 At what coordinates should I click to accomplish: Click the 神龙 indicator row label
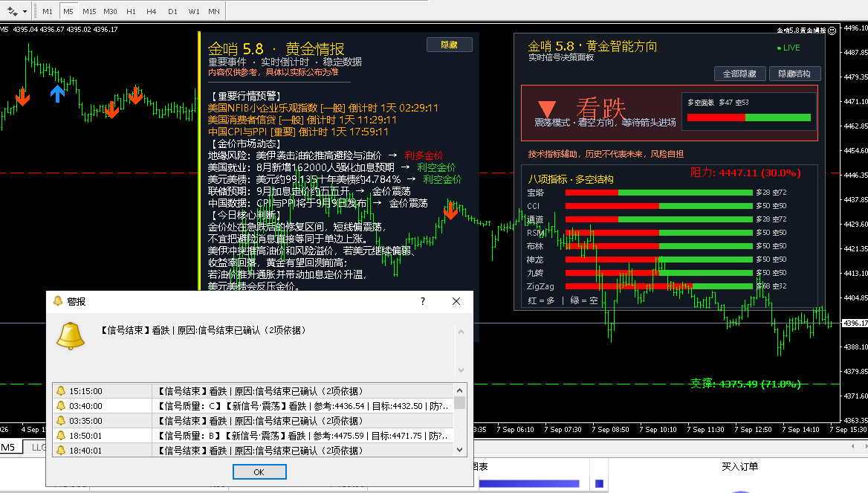tap(535, 260)
